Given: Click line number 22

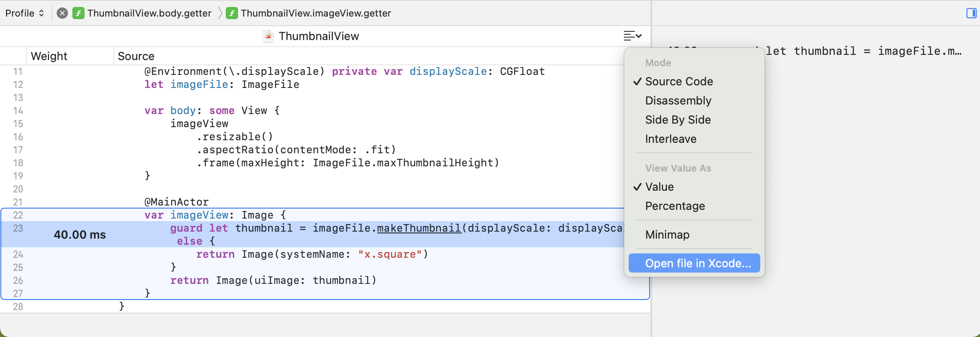Looking at the screenshot, I should point(18,215).
